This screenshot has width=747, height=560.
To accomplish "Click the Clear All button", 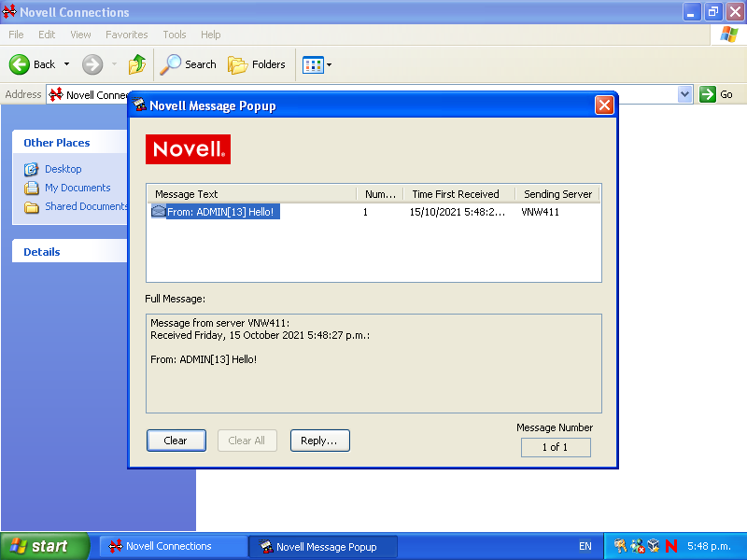I will [247, 441].
